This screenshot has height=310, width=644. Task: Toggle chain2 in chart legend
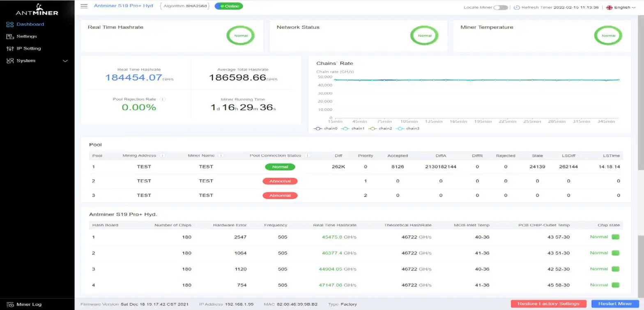click(380, 129)
